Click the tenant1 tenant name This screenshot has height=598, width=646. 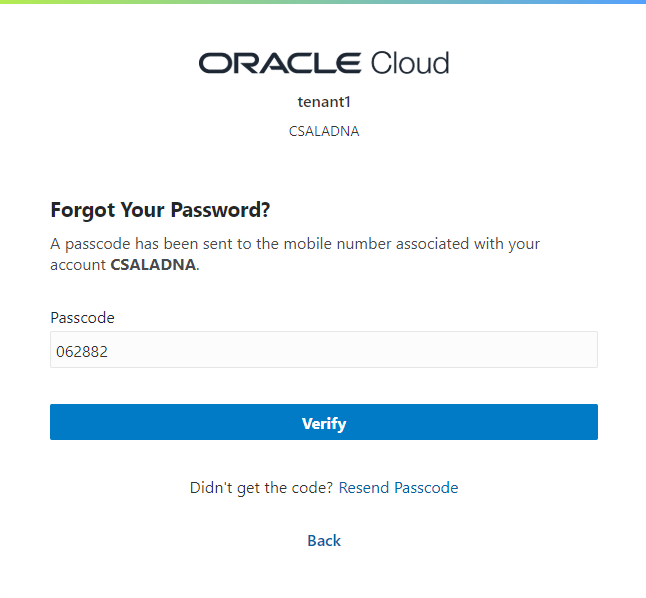(324, 102)
